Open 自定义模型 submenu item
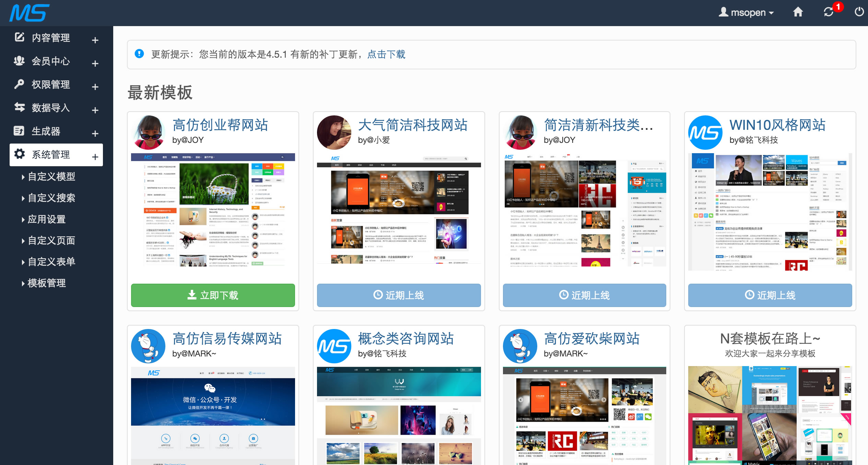Viewport: 868px width, 465px height. coord(51,177)
